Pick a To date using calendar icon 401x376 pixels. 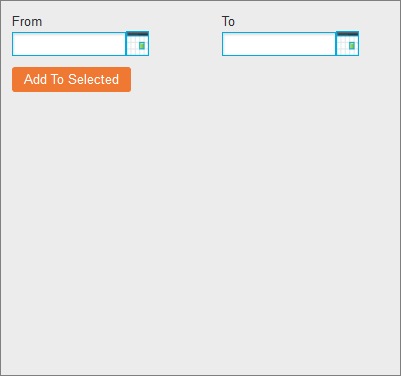[347, 44]
